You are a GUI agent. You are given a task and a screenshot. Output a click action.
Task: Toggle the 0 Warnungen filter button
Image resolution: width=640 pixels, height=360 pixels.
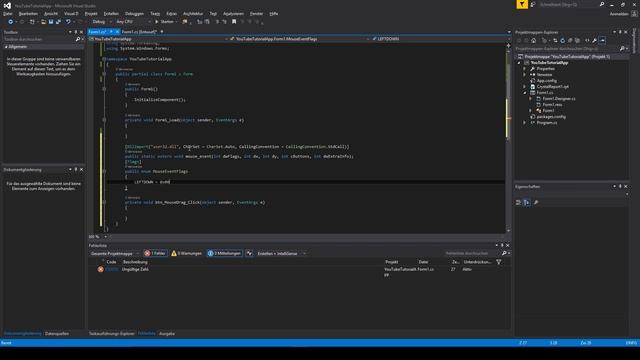(x=187, y=253)
